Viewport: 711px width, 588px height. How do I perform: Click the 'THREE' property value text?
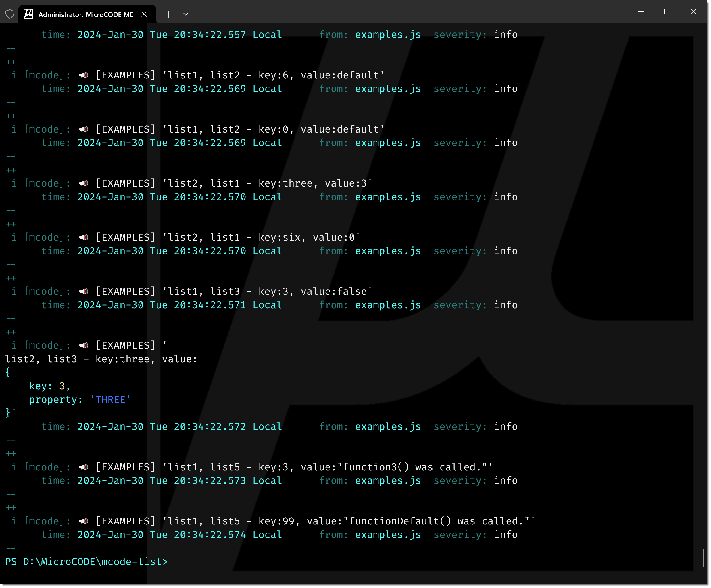click(110, 400)
